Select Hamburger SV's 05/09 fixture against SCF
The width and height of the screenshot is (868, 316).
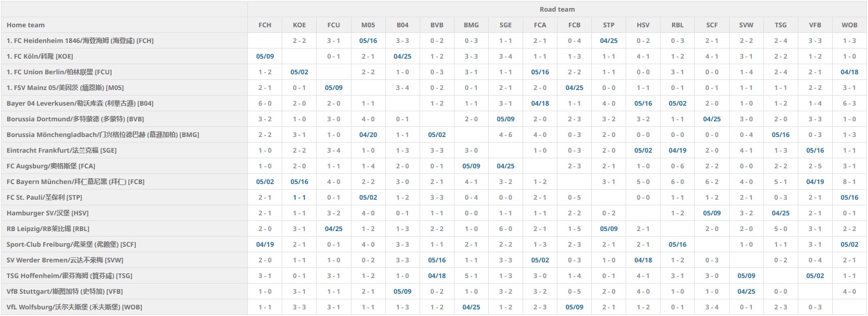click(711, 213)
